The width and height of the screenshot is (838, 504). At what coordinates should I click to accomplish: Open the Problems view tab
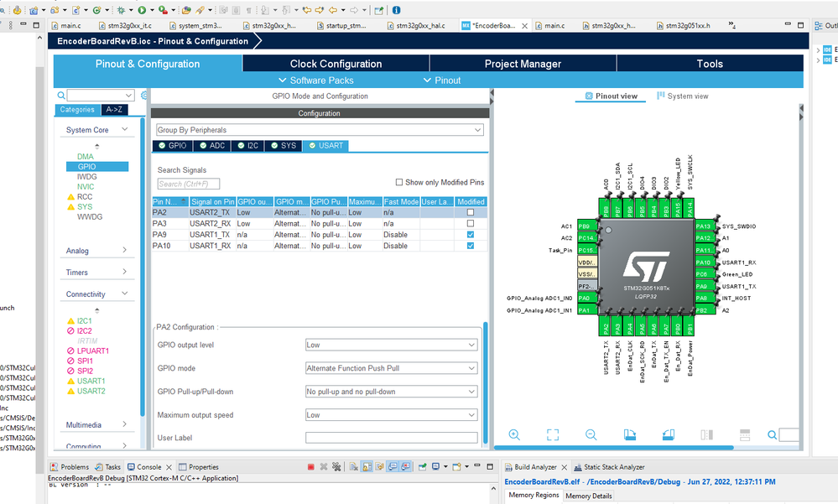point(70,467)
